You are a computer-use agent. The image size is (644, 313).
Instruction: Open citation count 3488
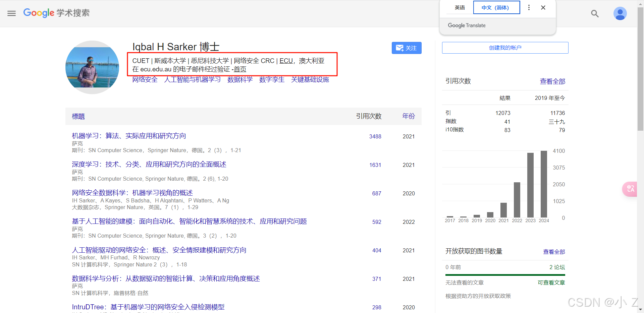375,136
